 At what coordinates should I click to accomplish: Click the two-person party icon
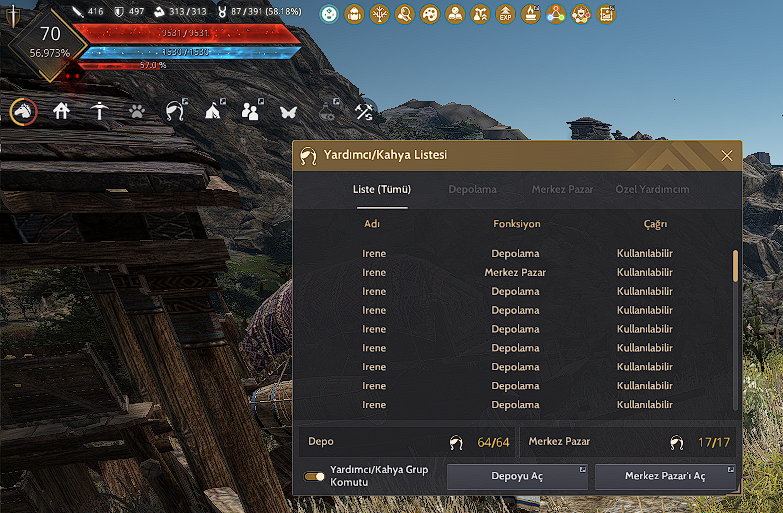coord(251,111)
